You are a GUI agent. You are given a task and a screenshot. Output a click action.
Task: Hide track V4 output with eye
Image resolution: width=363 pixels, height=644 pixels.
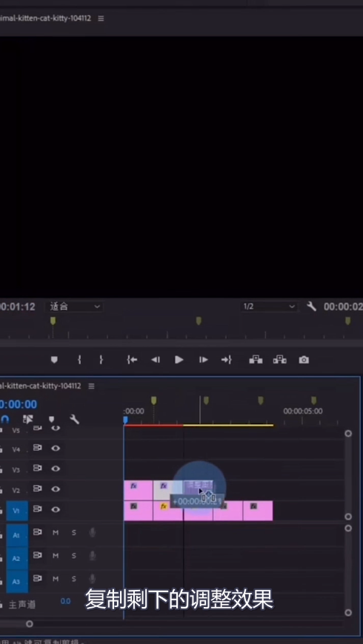(56, 448)
